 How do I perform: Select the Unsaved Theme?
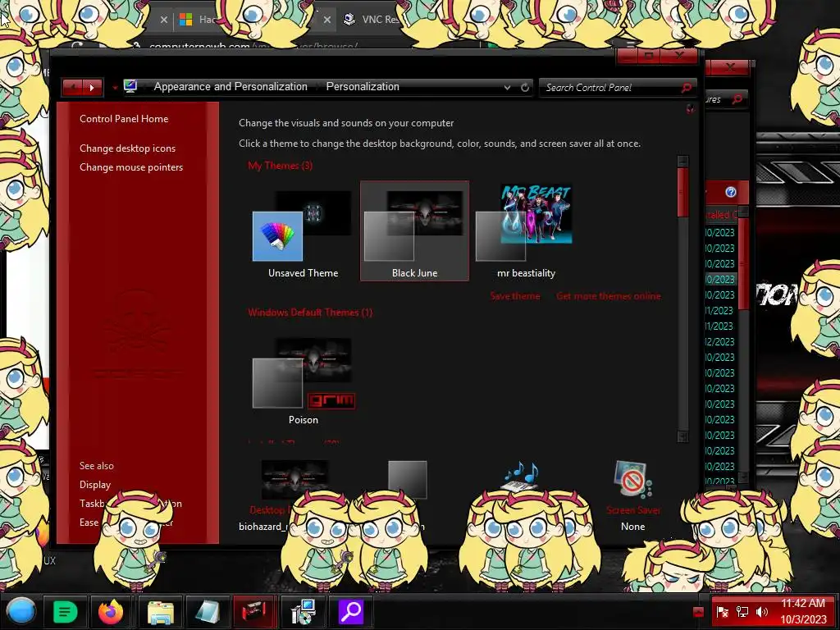pyautogui.click(x=303, y=231)
